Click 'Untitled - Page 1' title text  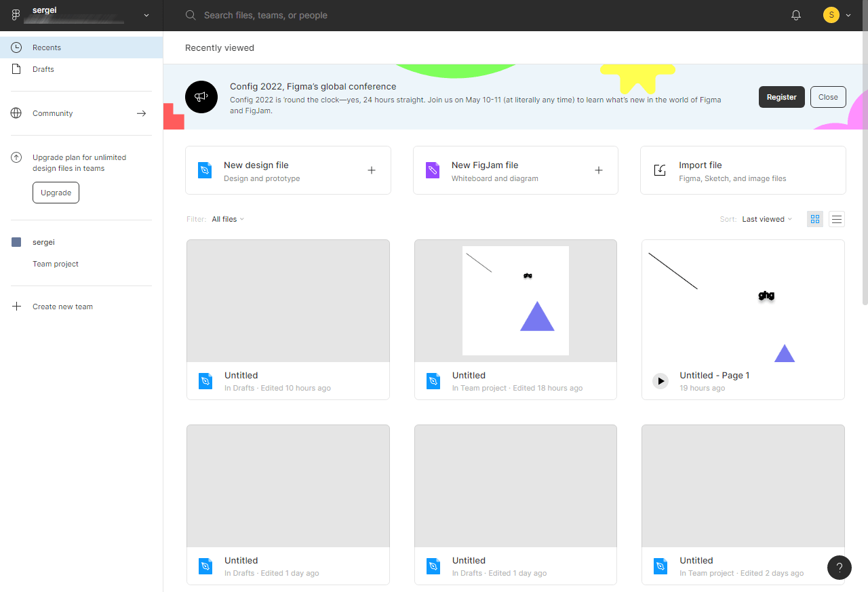(714, 375)
